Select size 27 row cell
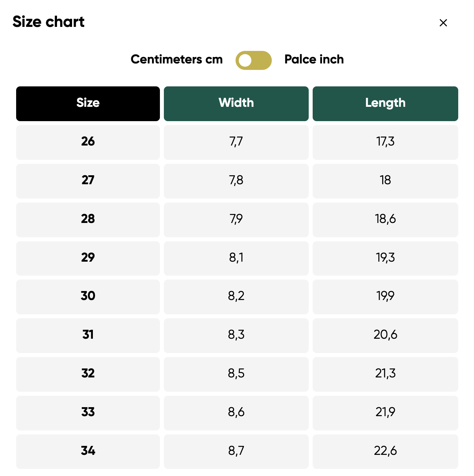Image resolution: width=474 pixels, height=476 pixels. [88, 181]
